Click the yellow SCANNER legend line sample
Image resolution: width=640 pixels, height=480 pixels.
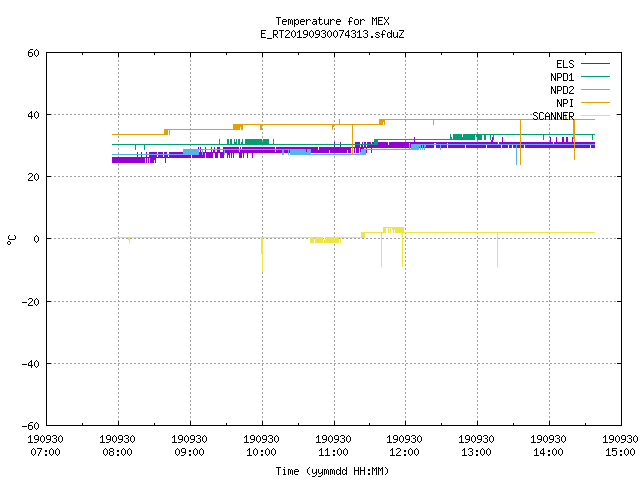595,116
